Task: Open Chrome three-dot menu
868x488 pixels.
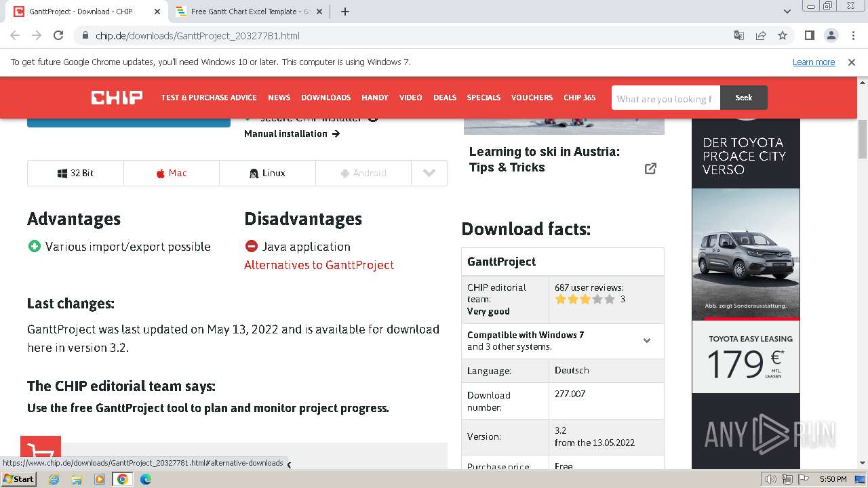Action: [x=852, y=35]
